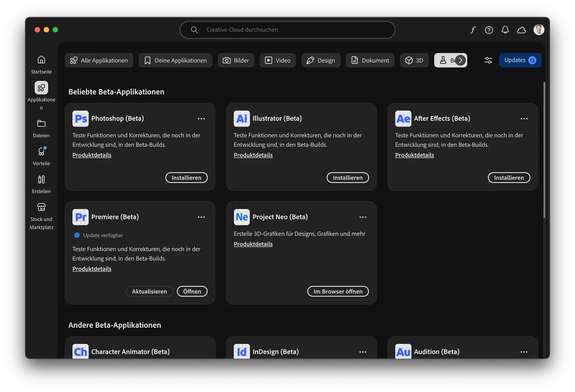Select the Deine Applikationen tab
This screenshot has height=392, width=575.
click(x=175, y=60)
